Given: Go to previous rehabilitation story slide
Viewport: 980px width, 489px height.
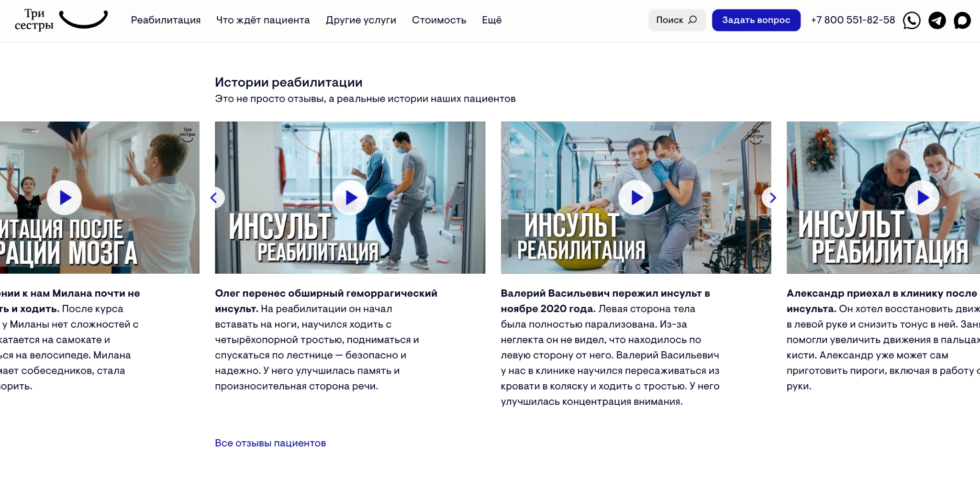Looking at the screenshot, I should click(x=215, y=198).
